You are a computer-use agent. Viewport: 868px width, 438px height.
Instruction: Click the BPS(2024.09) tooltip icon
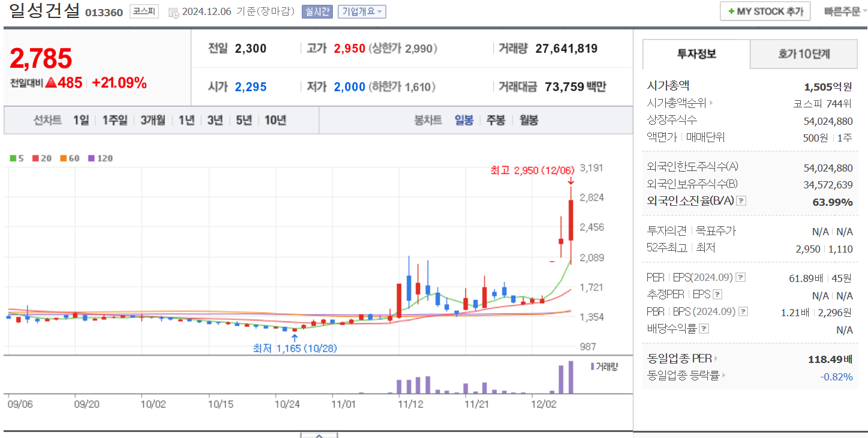(x=743, y=311)
